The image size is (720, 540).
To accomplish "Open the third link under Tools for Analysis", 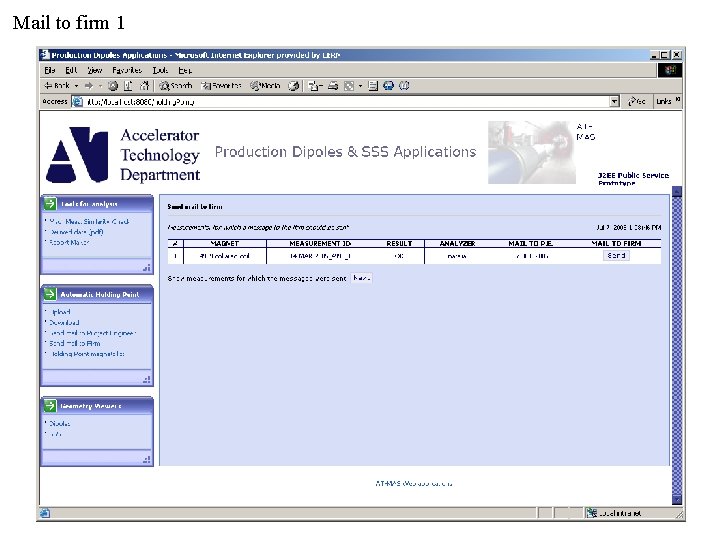I will click(69, 242).
